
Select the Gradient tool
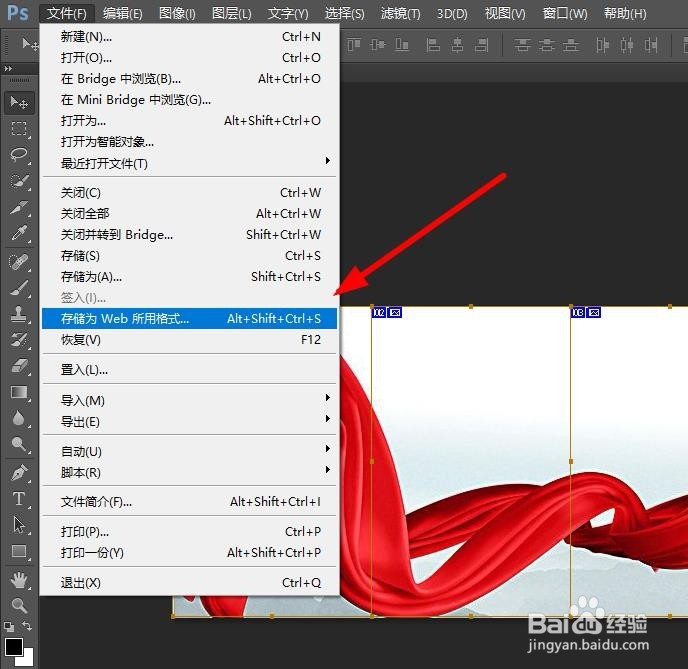click(18, 392)
